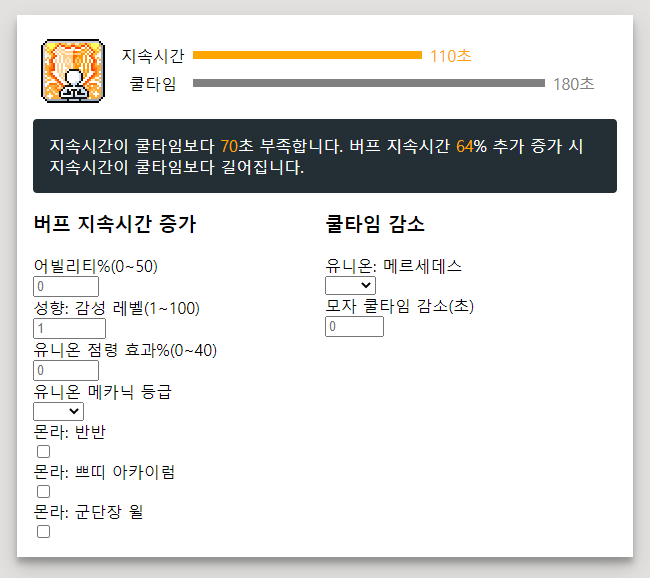The width and height of the screenshot is (650, 578).
Task: Click the 몬라: 쁘띠 아카이럼 label
Action: tap(104, 472)
